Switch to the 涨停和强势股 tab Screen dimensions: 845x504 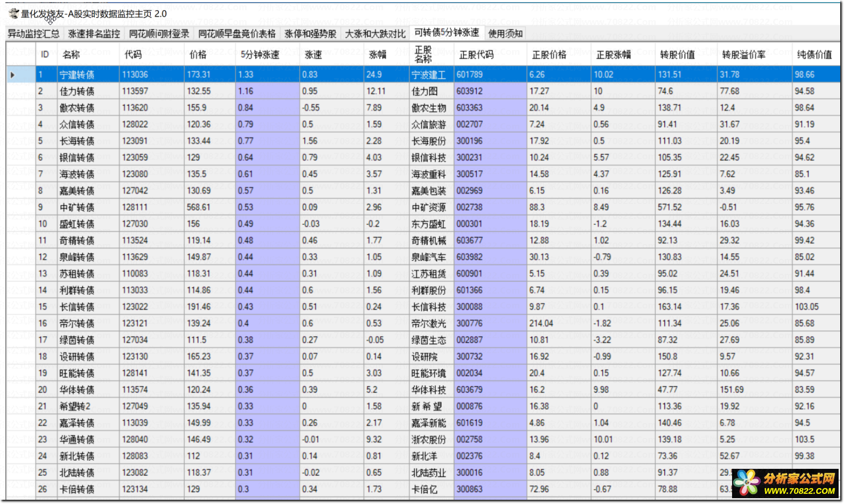(311, 34)
